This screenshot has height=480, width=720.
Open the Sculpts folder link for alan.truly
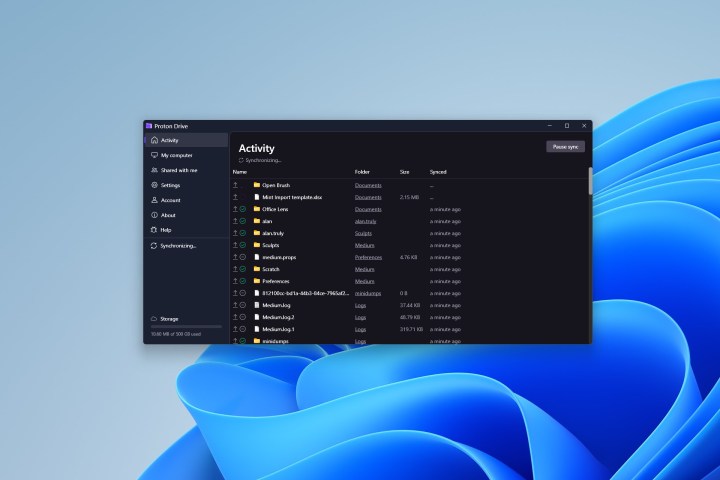click(365, 233)
